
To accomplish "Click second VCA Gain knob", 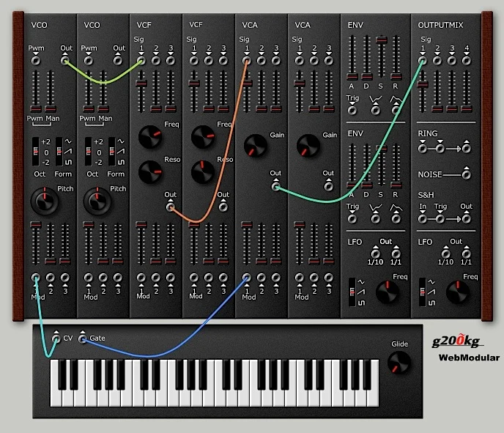I will [308, 146].
